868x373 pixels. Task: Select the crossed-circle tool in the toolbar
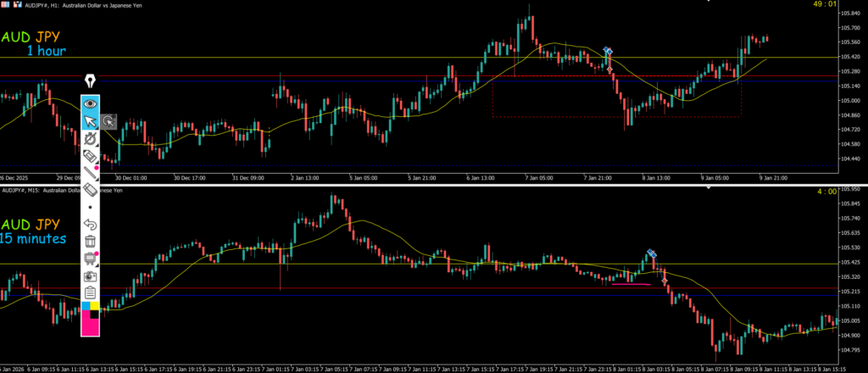pyautogui.click(x=90, y=138)
